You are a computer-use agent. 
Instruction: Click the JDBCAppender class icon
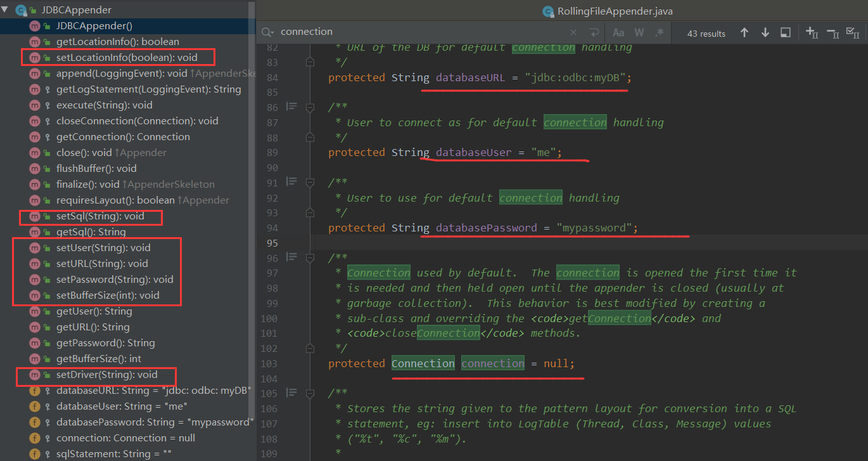pyautogui.click(x=21, y=10)
